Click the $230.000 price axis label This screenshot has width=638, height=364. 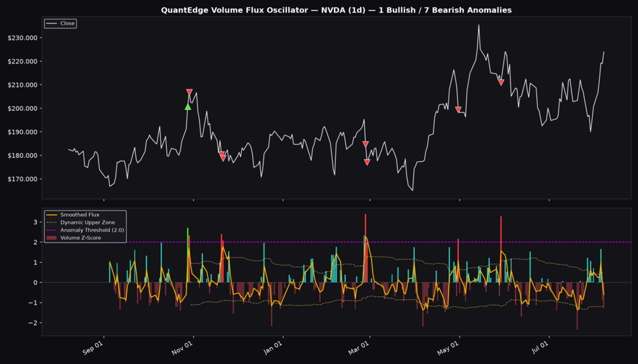pos(22,38)
